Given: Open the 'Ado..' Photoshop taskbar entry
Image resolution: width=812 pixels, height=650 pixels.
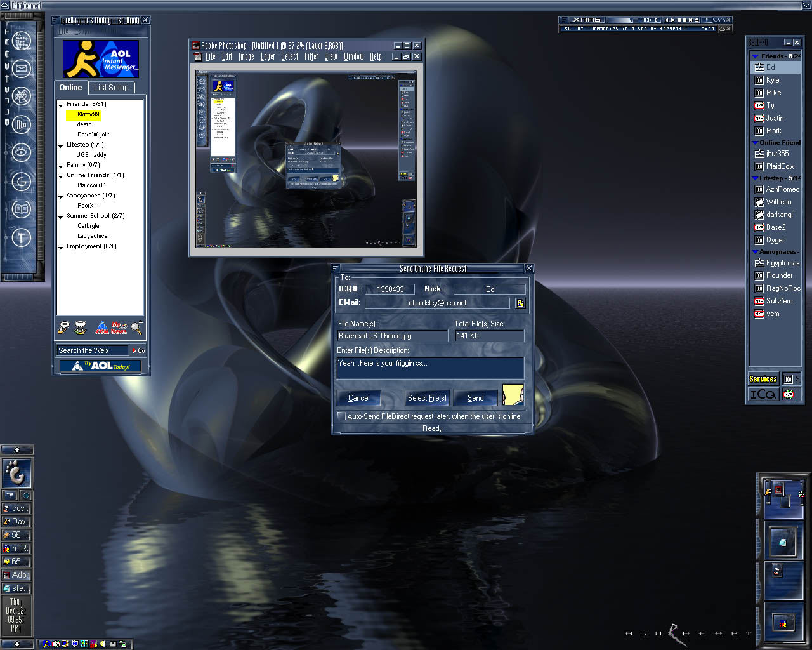Looking at the screenshot, I should [16, 574].
